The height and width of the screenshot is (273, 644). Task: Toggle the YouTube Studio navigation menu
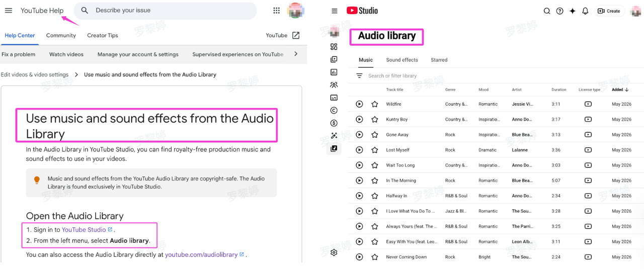pyautogui.click(x=335, y=11)
